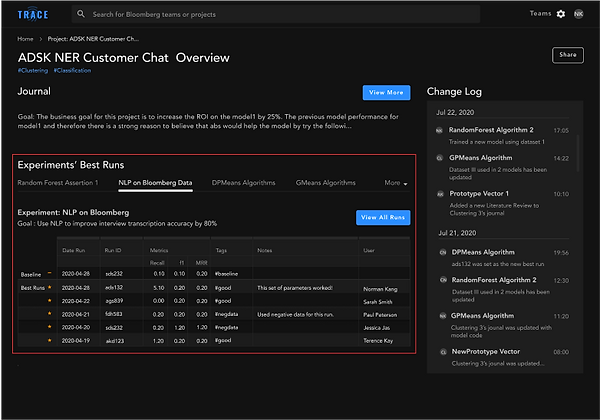The width and height of the screenshot is (600, 420).
Task: Select run ID akd123 cell
Action: (115, 340)
